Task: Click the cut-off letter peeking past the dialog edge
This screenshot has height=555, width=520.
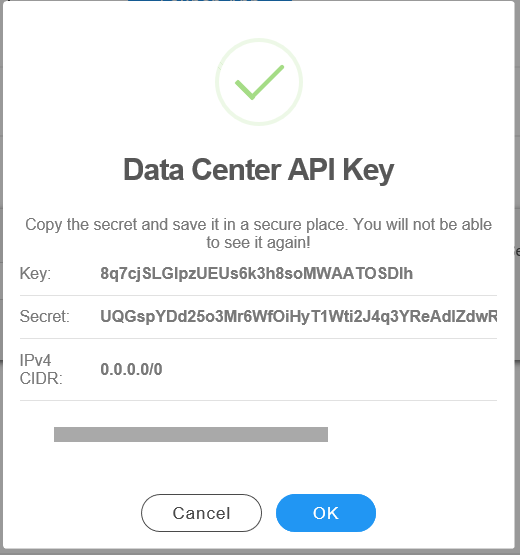Action: click(518, 252)
